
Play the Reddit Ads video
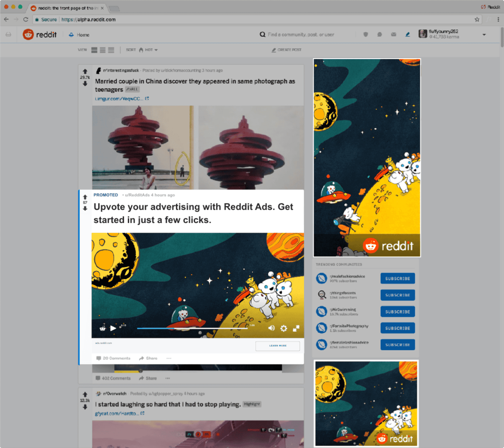coord(113,328)
